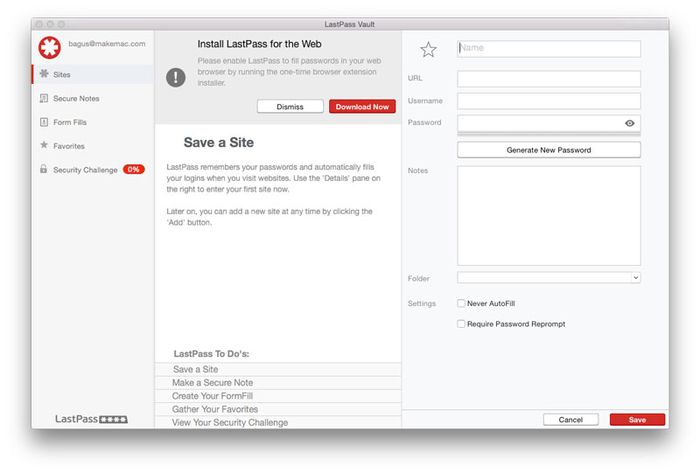Click the Secure Notes icon in sidebar
700x473 pixels.
click(x=44, y=98)
